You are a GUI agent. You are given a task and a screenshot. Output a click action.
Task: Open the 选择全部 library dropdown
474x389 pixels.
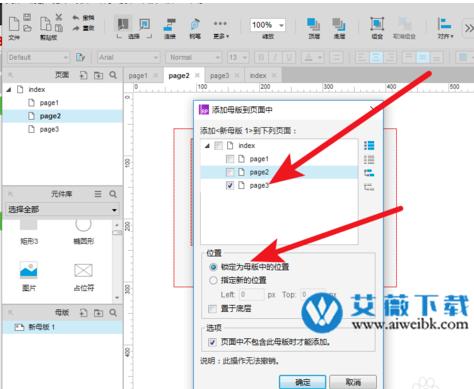[x=63, y=210]
